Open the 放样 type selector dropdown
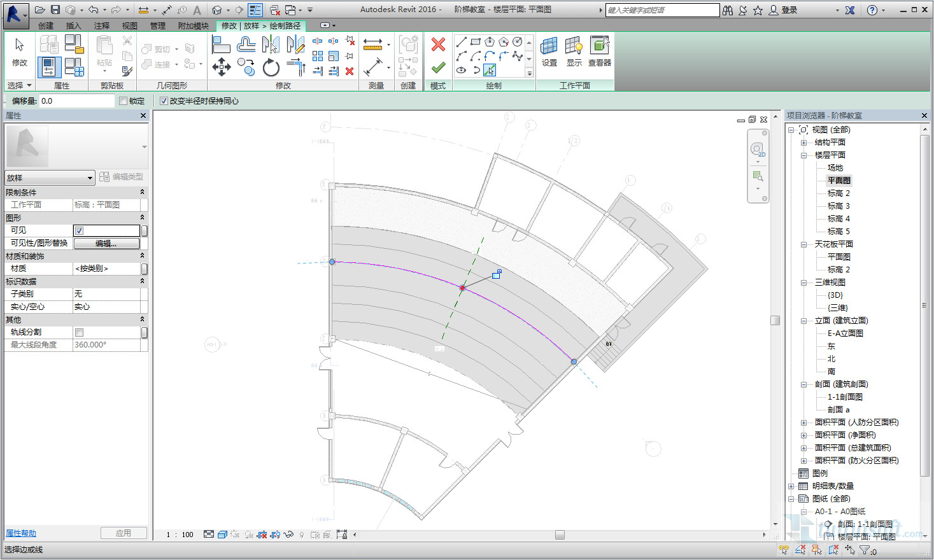The width and height of the screenshot is (934, 560). (90, 178)
